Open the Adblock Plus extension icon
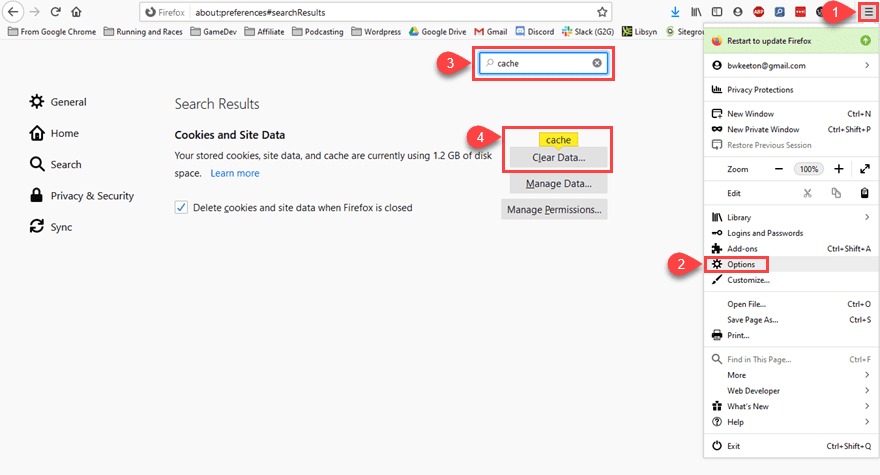This screenshot has height=475, width=880. 758,12
